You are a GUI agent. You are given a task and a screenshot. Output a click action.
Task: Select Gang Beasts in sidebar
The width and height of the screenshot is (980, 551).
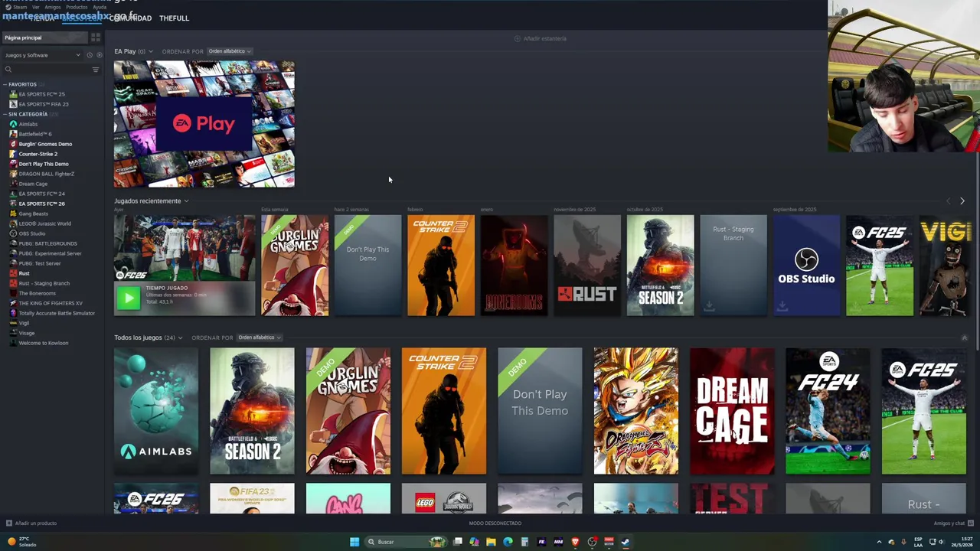tap(33, 214)
